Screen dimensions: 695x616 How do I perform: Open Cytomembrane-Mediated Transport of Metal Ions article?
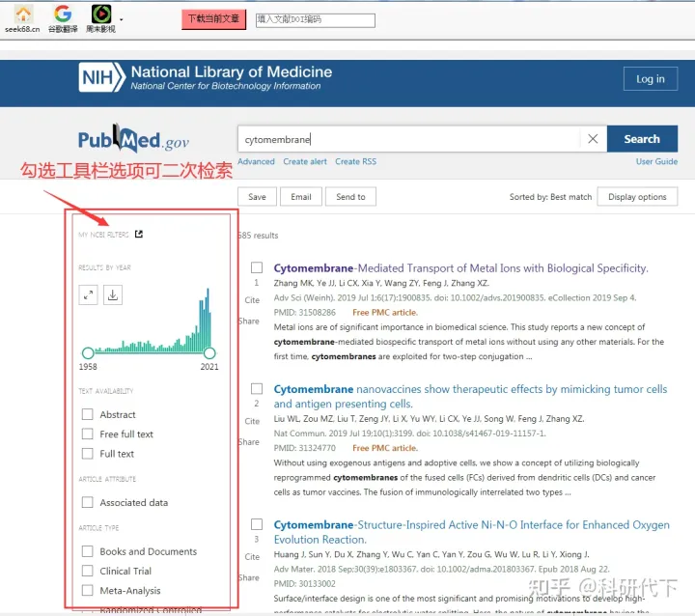[x=461, y=268]
